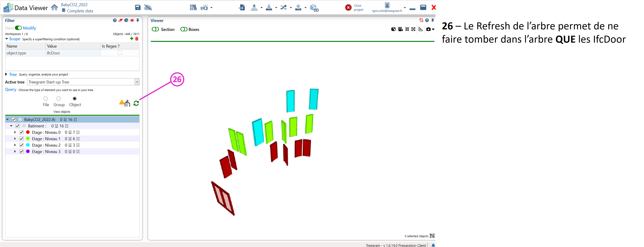Delete scope condition with red trash icon
Image resolution: width=644 pixels, height=247 pixels.
click(x=137, y=39)
